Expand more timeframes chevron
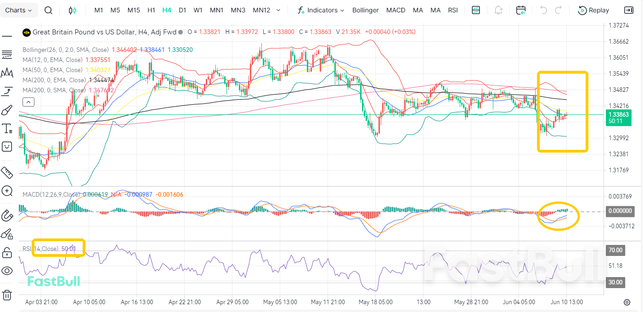Viewport: 644px width, 312px height. pos(278,10)
